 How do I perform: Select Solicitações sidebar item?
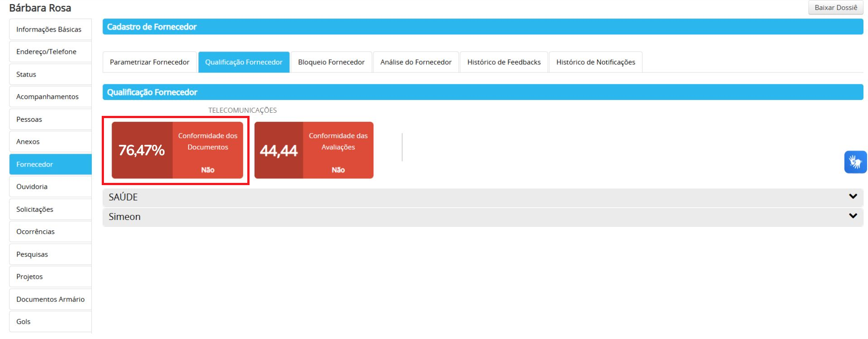(x=50, y=209)
